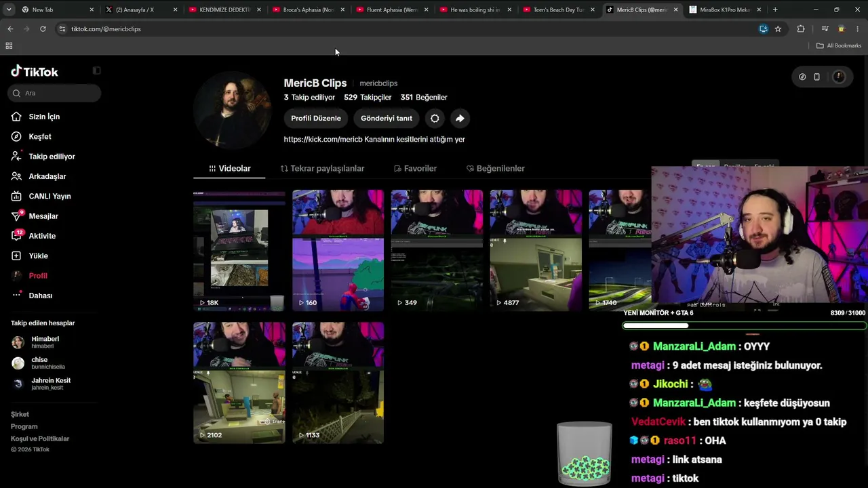Viewport: 868px width, 488px height.
Task: Click the Gönderiyi tanıt button
Action: [387, 118]
